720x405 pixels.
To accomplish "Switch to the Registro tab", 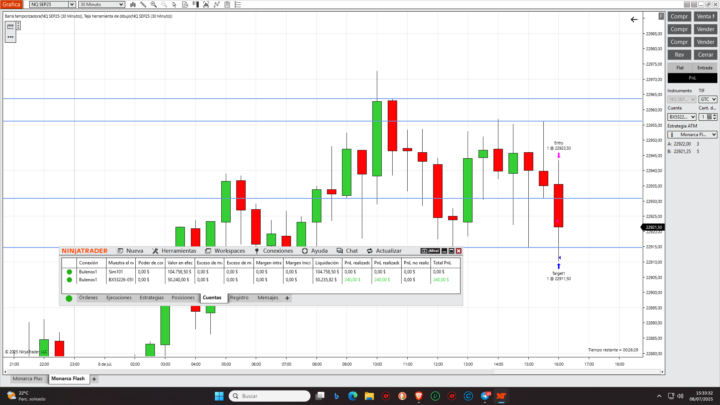I will (x=239, y=298).
